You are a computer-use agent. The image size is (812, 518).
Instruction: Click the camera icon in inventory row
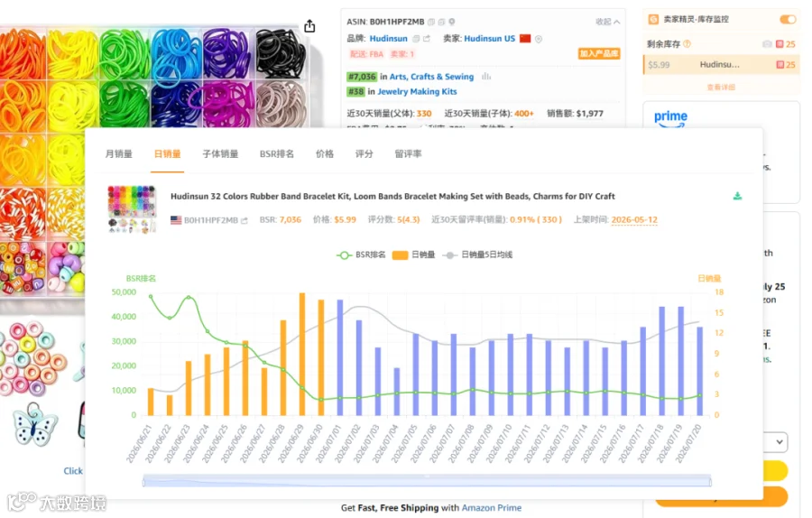pyautogui.click(x=767, y=44)
